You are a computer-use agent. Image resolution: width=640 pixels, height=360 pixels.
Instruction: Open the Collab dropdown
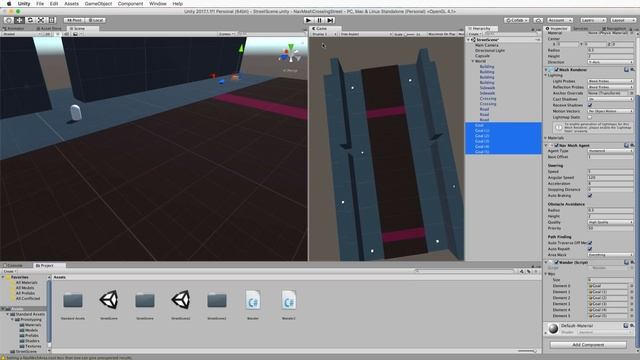click(517, 20)
